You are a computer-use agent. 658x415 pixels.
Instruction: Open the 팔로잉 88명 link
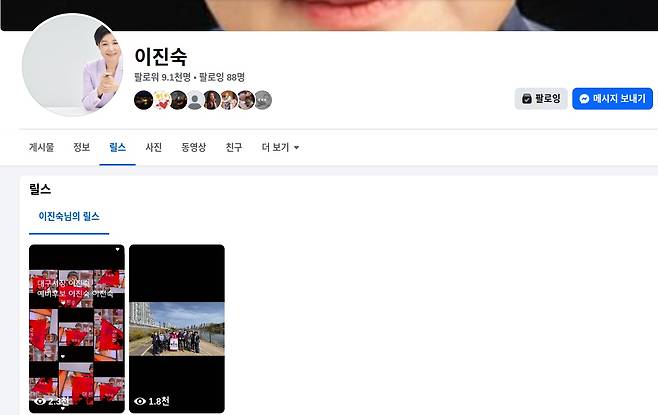pos(222,77)
